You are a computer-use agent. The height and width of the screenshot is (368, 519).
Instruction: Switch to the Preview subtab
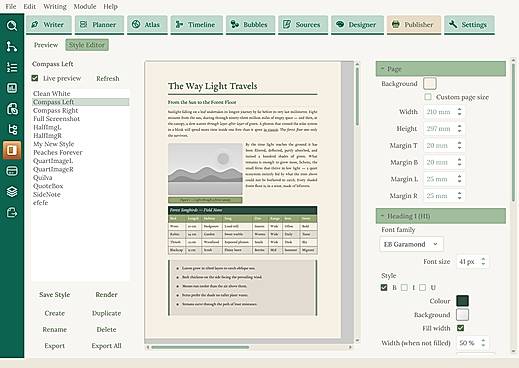pyautogui.click(x=46, y=45)
